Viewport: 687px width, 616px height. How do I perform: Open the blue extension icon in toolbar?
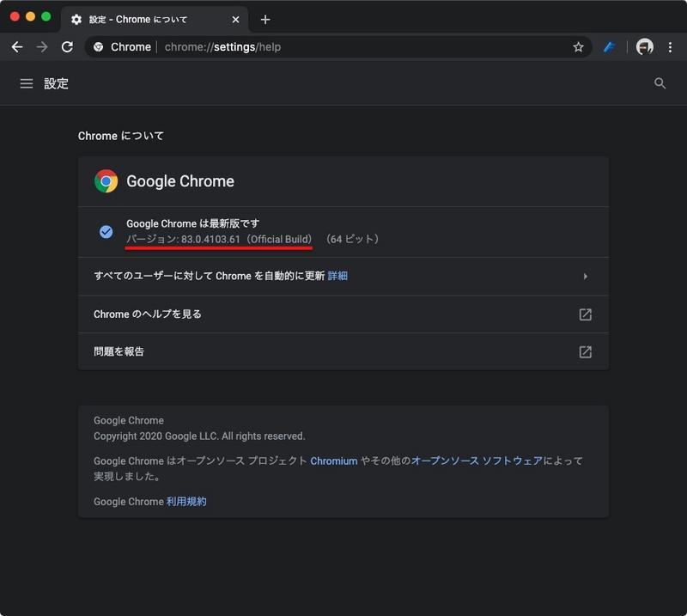coord(610,47)
